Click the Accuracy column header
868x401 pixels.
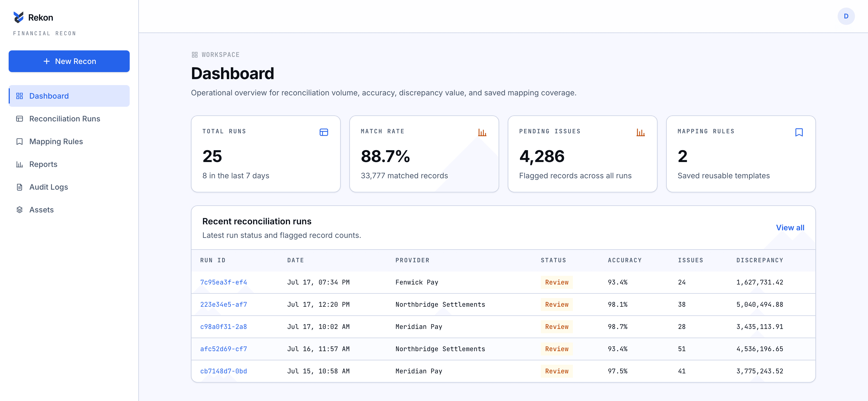click(x=625, y=260)
